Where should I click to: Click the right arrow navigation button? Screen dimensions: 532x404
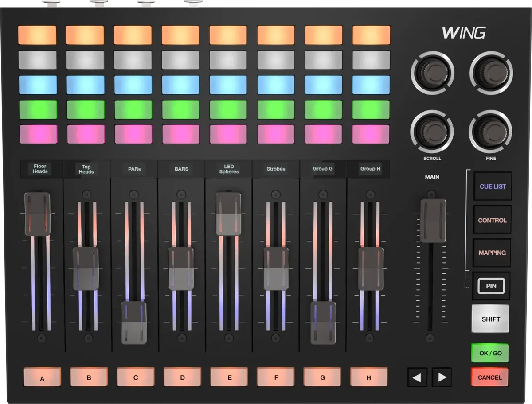tap(442, 377)
